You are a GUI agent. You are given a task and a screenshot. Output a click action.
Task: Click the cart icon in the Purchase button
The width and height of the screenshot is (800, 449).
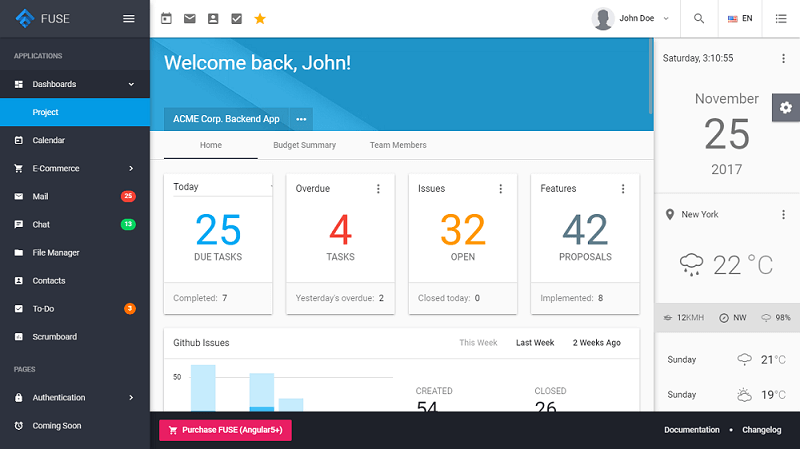[x=173, y=430]
